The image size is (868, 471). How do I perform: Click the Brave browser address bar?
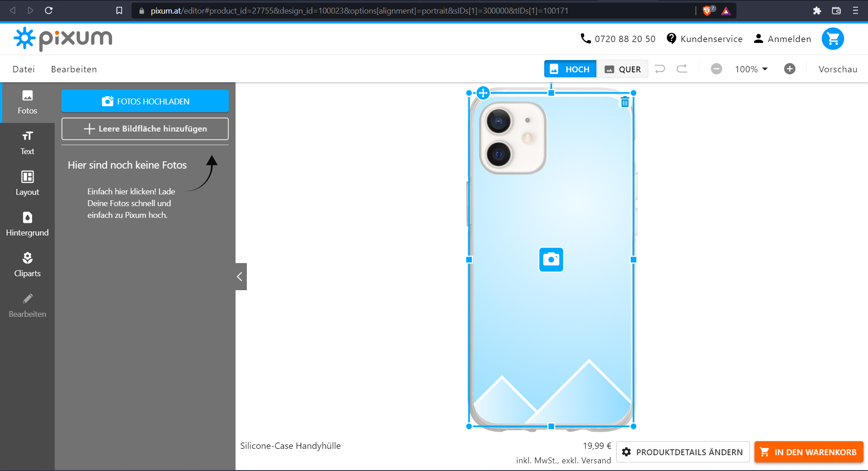pos(407,10)
